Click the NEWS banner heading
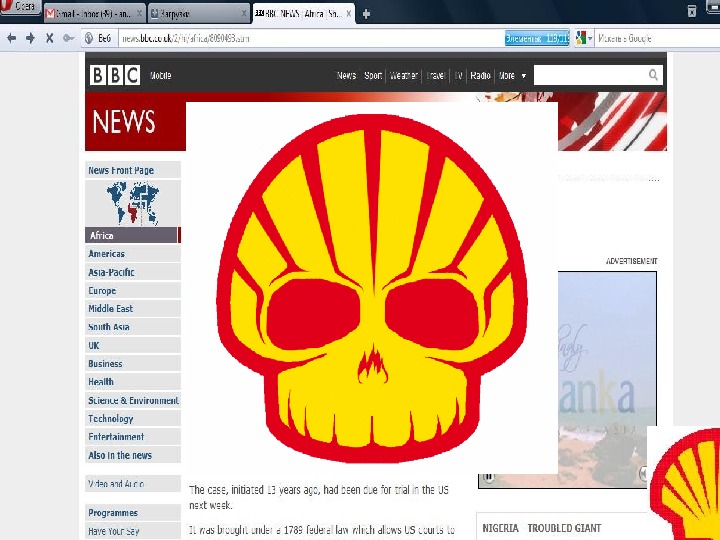The height and width of the screenshot is (540, 720). pos(124,122)
